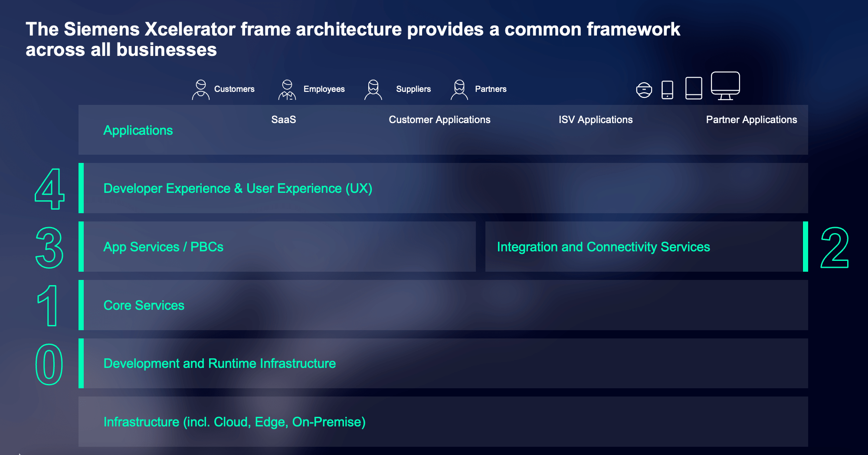Viewport: 868px width, 455px height.
Task: Click the "Suppliers" label
Action: pos(413,89)
